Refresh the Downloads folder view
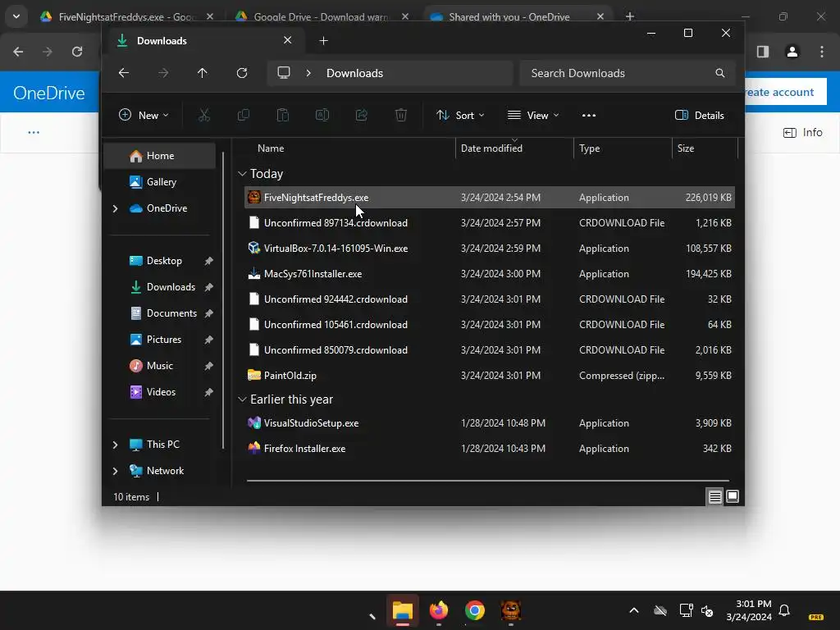 tap(242, 73)
